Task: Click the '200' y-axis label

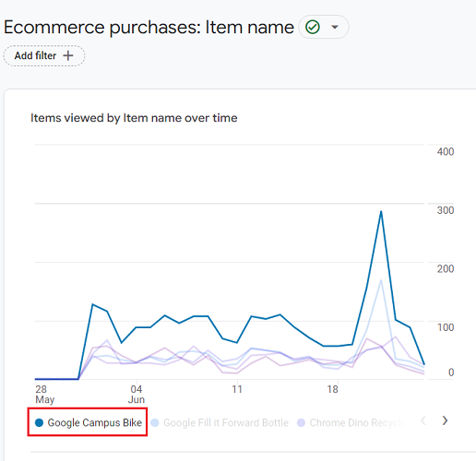Action: [x=446, y=268]
